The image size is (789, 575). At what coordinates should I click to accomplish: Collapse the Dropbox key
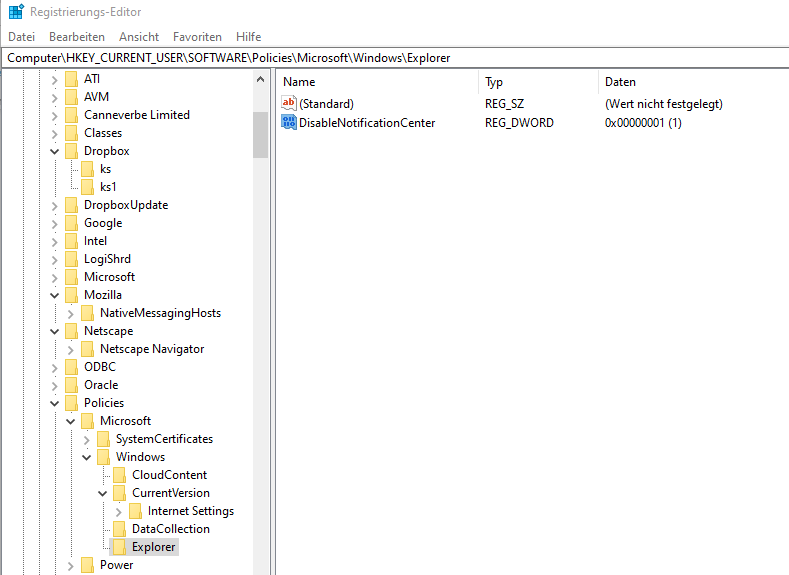coord(54,151)
